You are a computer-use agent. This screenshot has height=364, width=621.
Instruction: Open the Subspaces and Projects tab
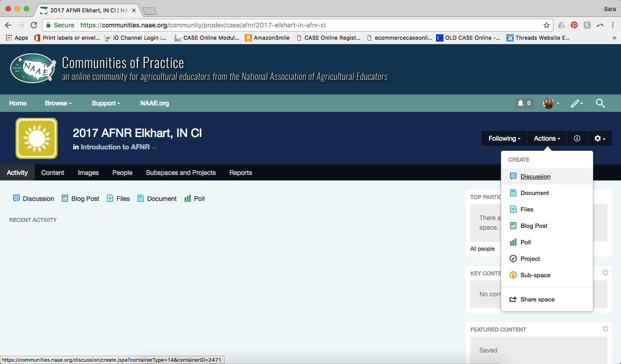181,173
